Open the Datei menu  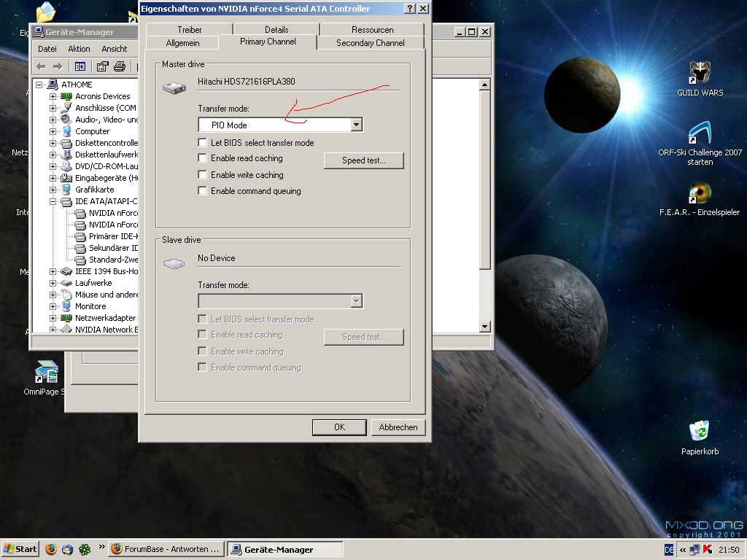coord(47,49)
